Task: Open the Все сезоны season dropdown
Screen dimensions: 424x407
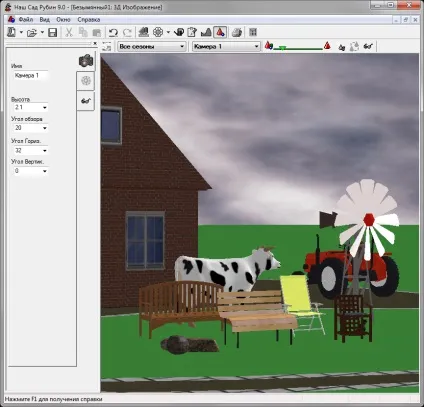Action: coord(152,46)
